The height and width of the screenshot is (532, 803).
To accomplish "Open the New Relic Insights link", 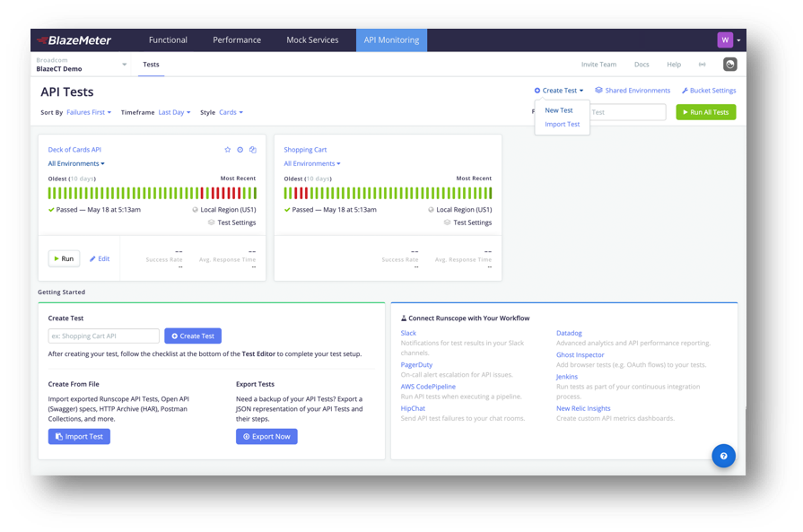I will point(583,408).
